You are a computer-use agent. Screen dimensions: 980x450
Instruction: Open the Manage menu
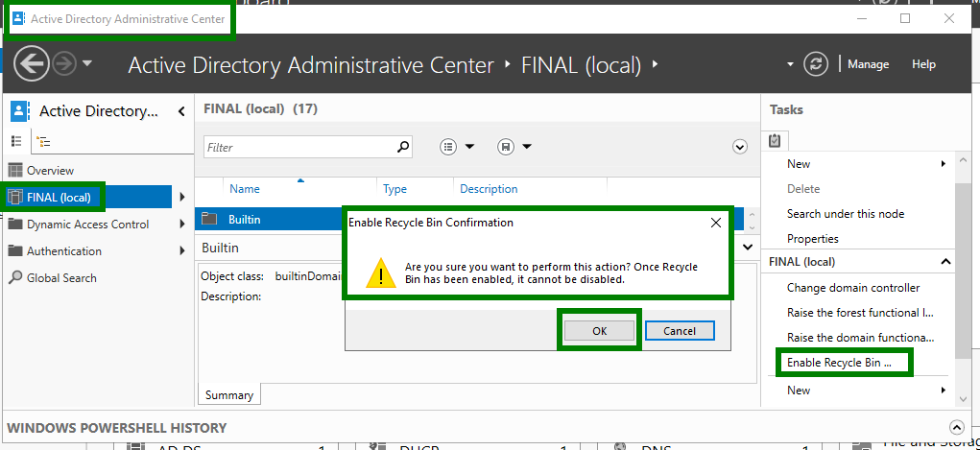pyautogui.click(x=868, y=64)
